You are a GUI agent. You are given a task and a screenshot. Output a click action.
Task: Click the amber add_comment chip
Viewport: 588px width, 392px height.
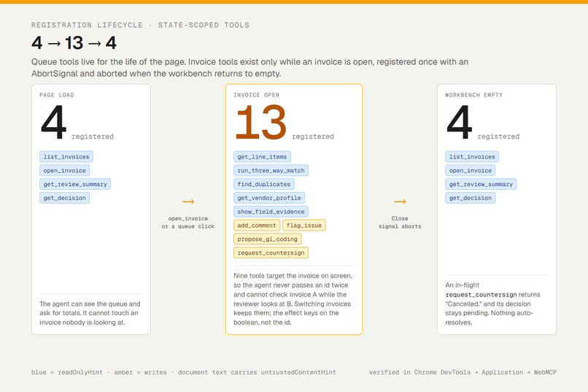click(x=257, y=226)
